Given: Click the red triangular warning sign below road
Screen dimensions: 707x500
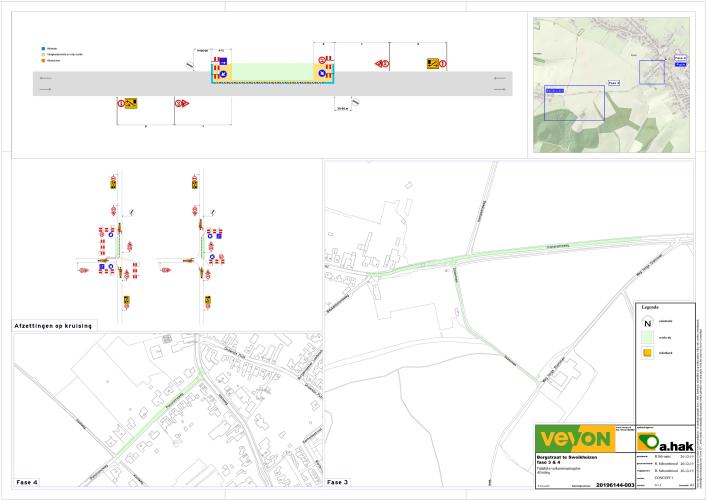Looking at the screenshot, I should point(180,102).
